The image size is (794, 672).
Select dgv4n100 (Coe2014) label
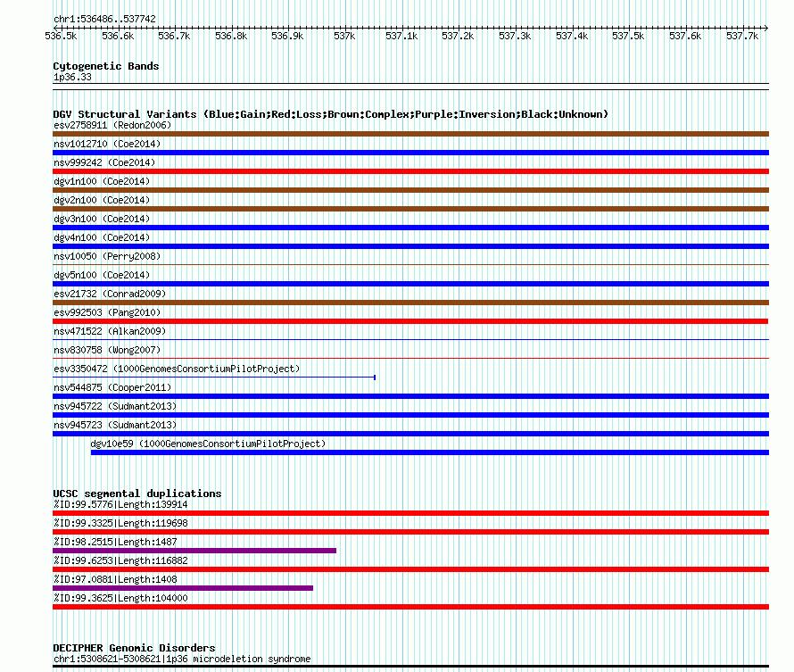(x=102, y=237)
